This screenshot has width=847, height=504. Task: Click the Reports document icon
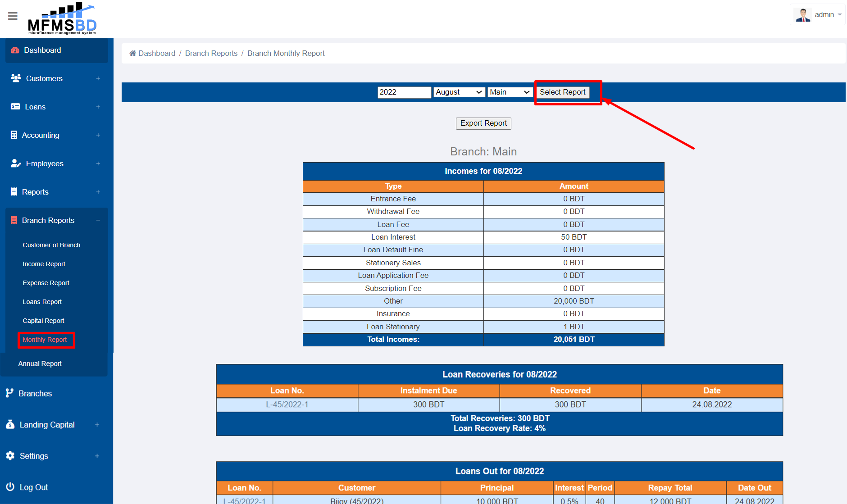coord(14,191)
